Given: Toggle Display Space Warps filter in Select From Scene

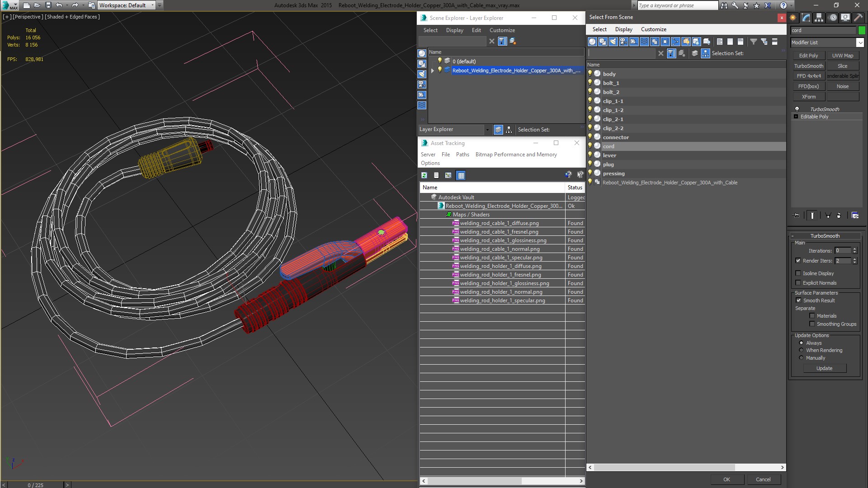Looking at the screenshot, I should click(x=644, y=42).
